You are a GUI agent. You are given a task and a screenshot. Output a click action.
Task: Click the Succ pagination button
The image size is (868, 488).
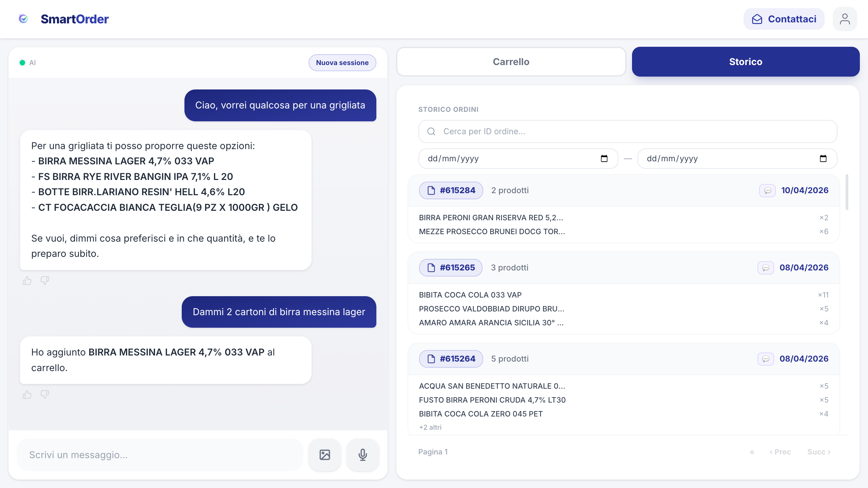[818, 452]
